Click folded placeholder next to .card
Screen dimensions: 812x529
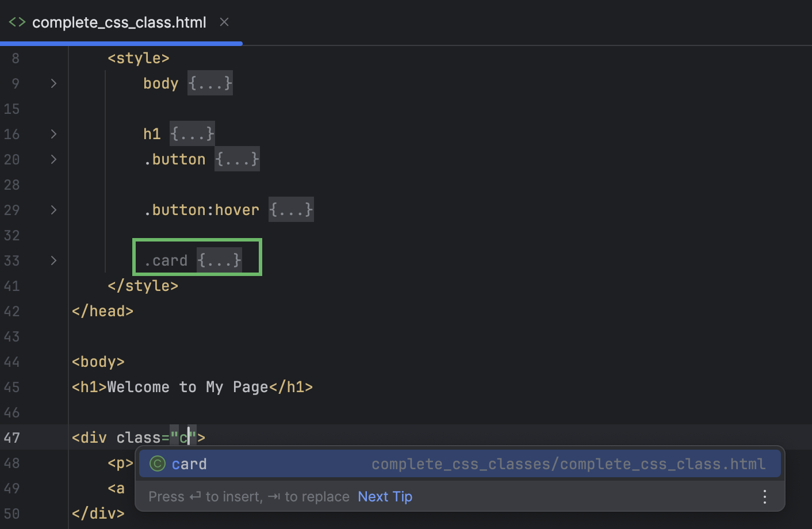point(219,260)
